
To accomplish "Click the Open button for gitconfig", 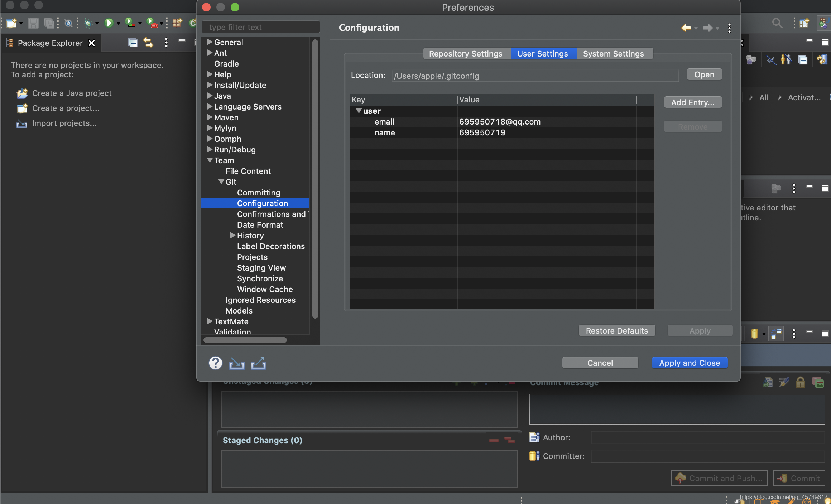I will [704, 74].
